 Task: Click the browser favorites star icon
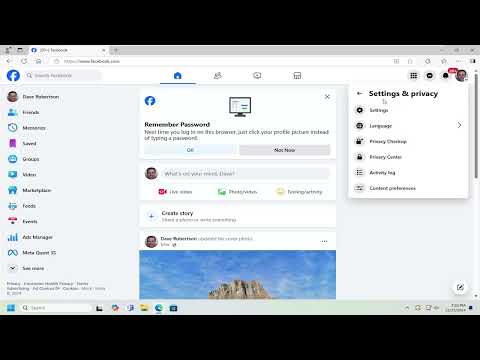[x=444, y=61]
